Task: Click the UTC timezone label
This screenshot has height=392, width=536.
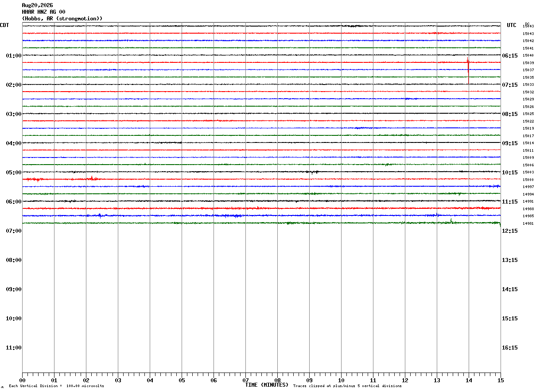Action: point(512,25)
